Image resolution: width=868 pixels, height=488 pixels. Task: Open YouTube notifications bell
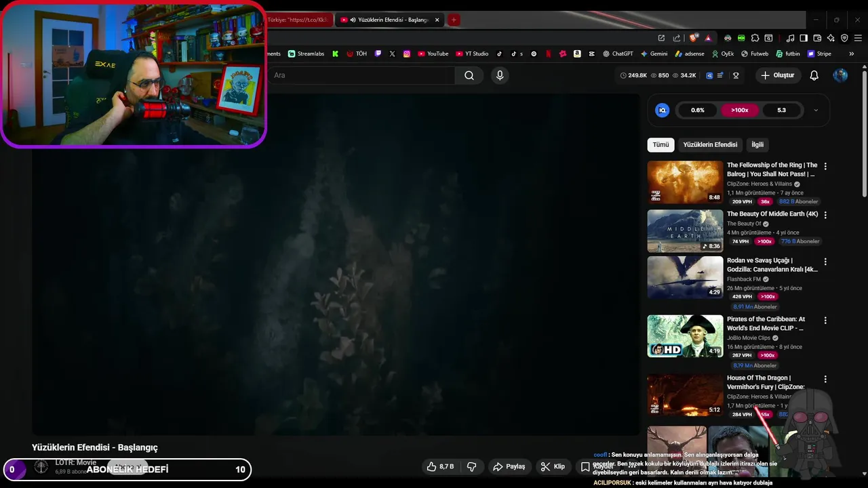[814, 75]
